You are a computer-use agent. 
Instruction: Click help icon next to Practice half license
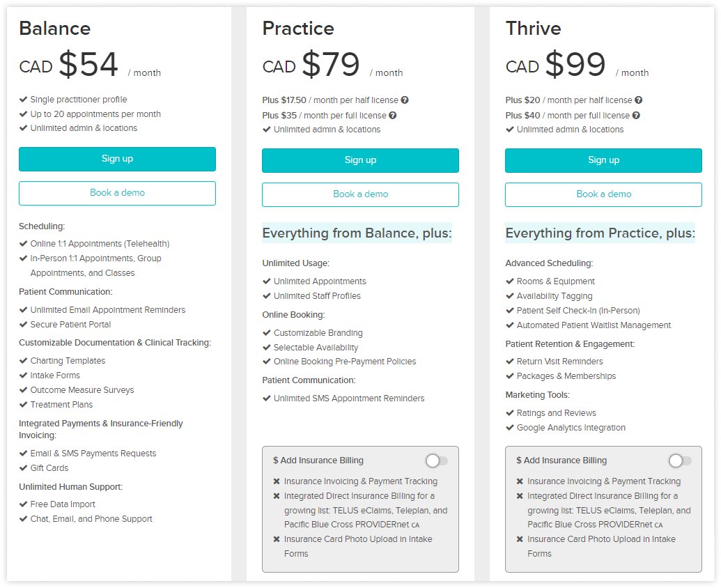pyautogui.click(x=405, y=100)
